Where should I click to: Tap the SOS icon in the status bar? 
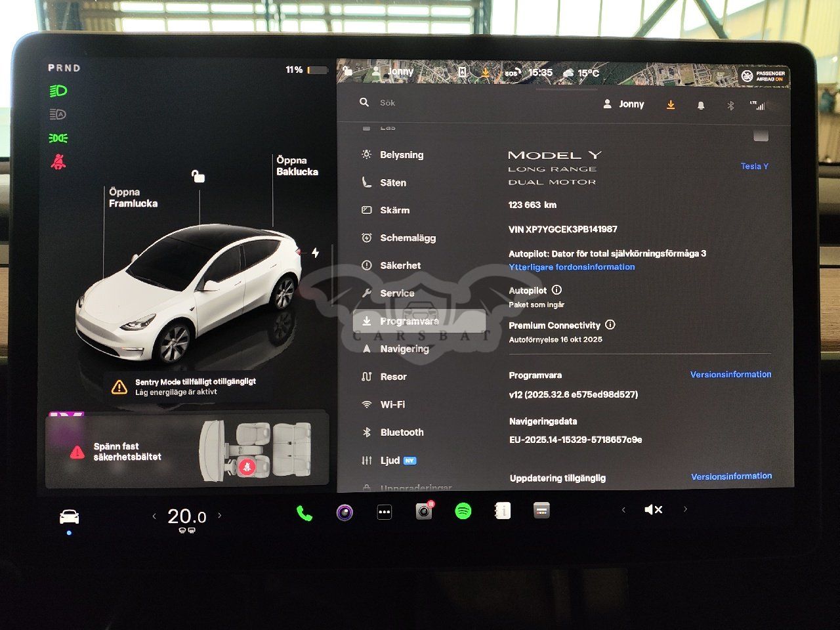[512, 73]
